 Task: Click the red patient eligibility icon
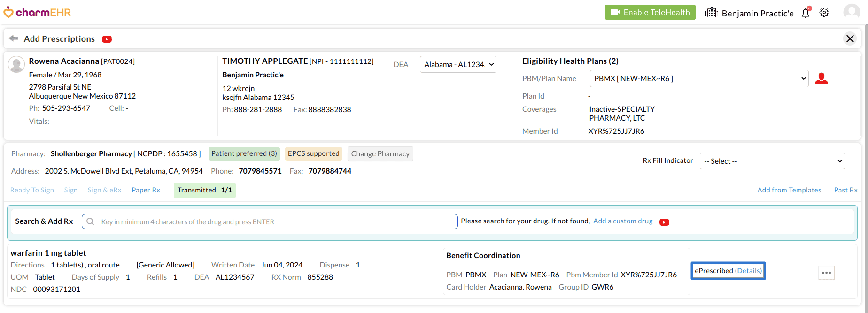click(821, 78)
